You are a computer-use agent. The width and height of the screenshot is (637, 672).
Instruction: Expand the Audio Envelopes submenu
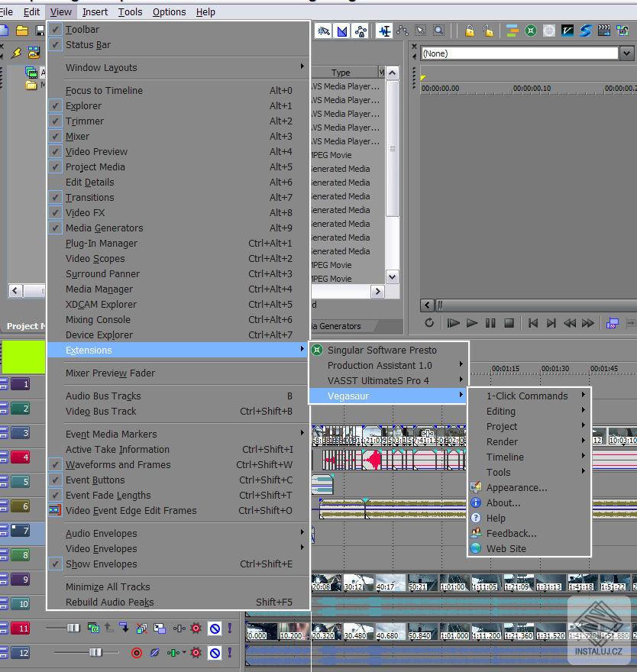[178, 534]
